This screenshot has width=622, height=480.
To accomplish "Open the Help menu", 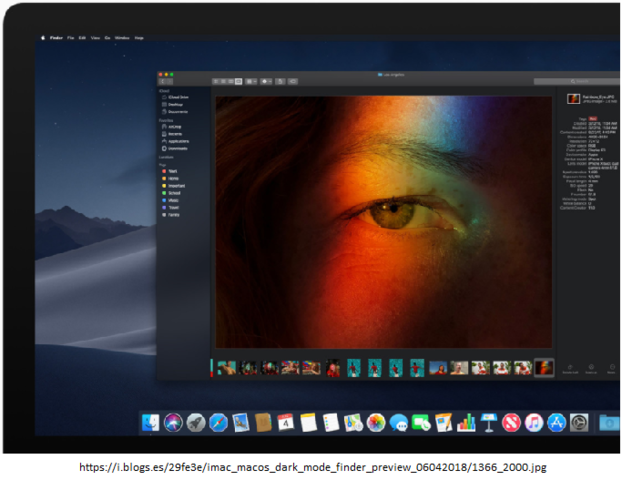I will coord(139,38).
